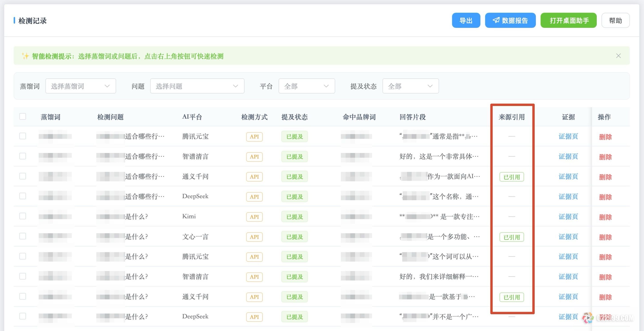Open 证据页 for first 腾讯元宝 row
Viewport: 644px width, 331px height.
[568, 136]
